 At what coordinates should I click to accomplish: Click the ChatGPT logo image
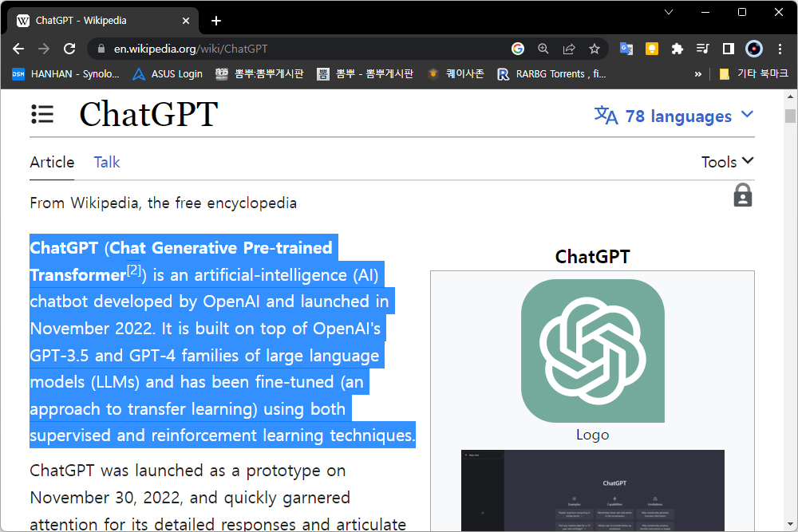pyautogui.click(x=592, y=350)
